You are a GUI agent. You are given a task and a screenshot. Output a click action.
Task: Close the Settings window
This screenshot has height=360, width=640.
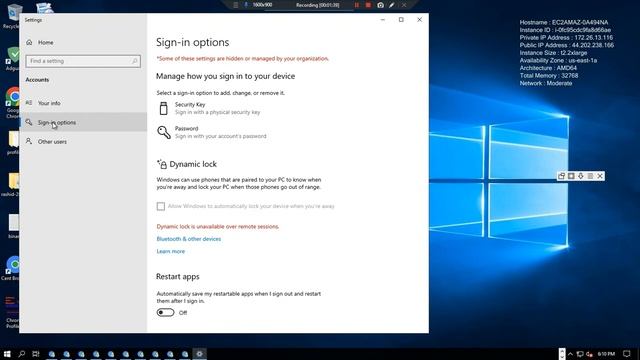click(x=420, y=20)
